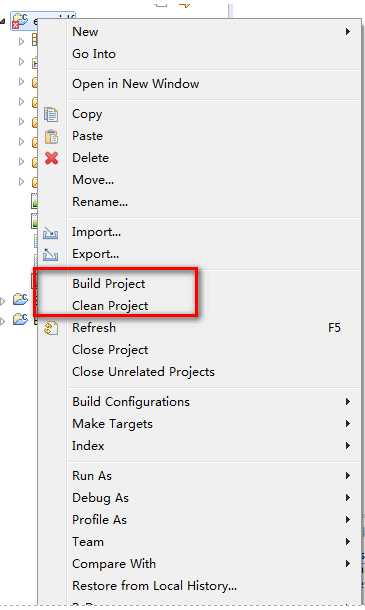Select Close Unrelated Projects
This screenshot has width=365, height=610.
click(143, 372)
